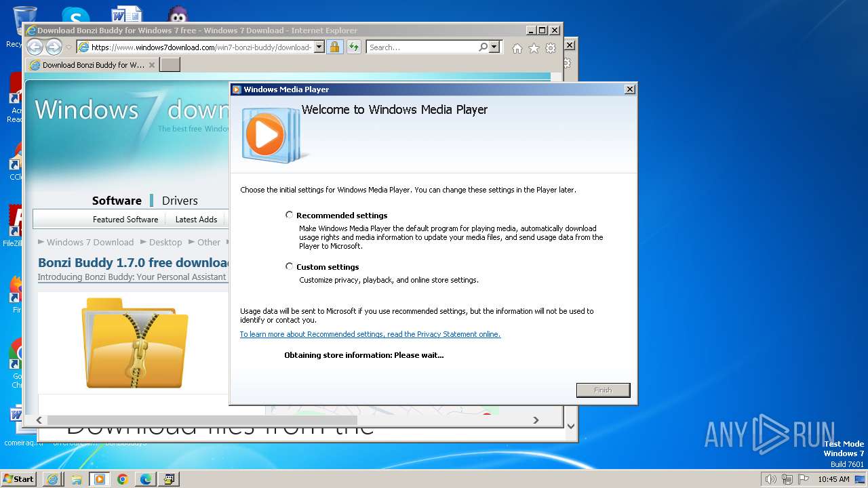Open the Action Center flag icon

pos(803,479)
